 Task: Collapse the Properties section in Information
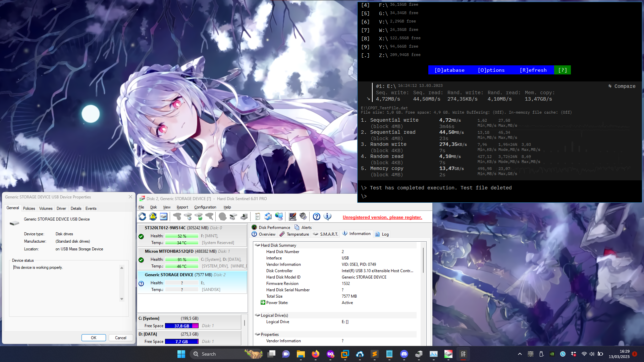257,334
